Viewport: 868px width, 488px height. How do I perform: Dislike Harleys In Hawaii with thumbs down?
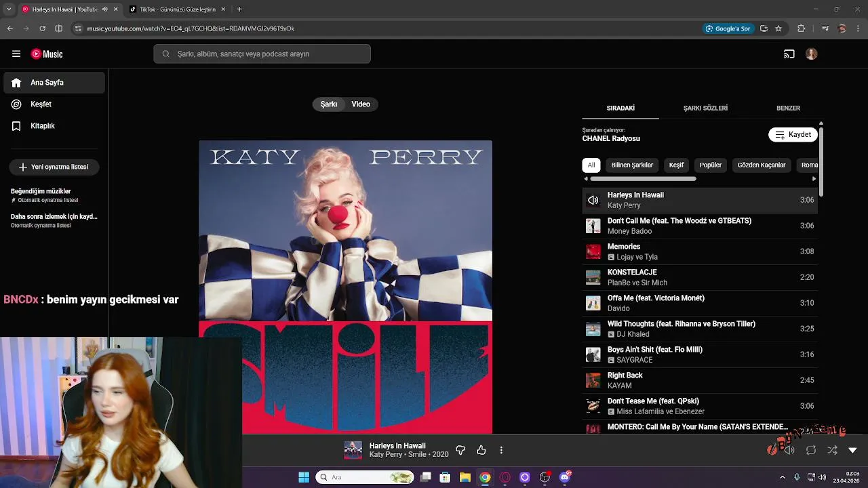pyautogui.click(x=460, y=450)
